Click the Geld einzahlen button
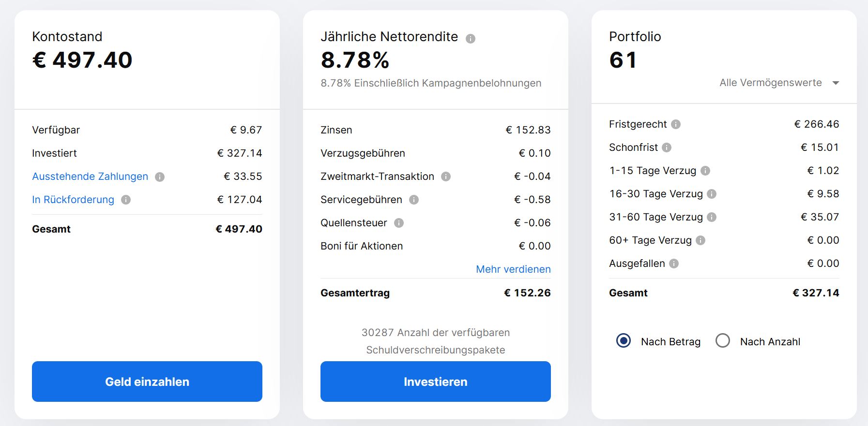The image size is (868, 426). [x=147, y=382]
